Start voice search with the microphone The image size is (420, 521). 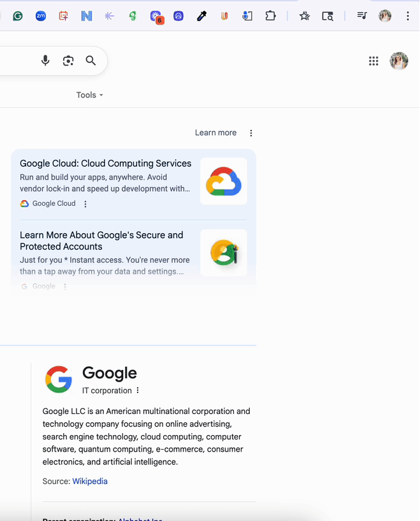click(45, 61)
